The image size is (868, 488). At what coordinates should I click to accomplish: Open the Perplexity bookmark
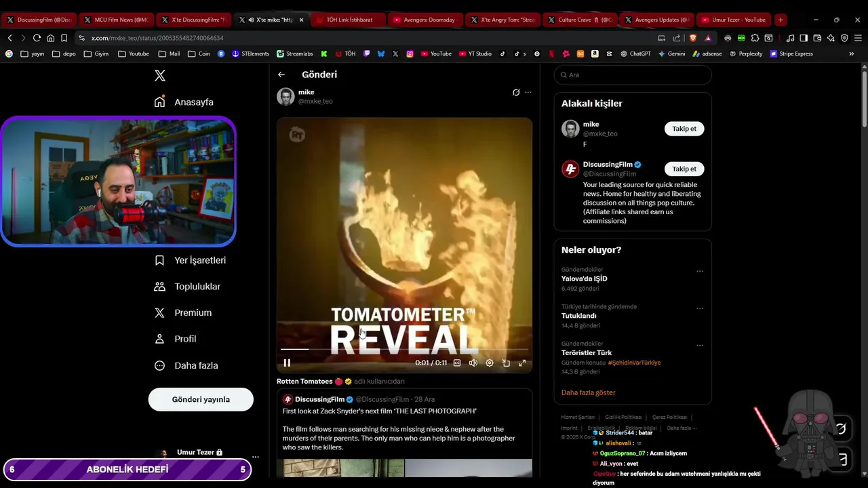click(x=745, y=54)
